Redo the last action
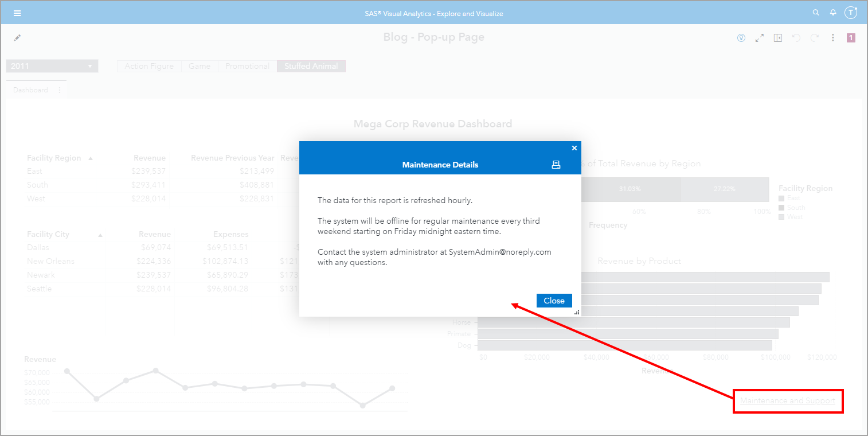Viewport: 868px width, 436px height. pyautogui.click(x=815, y=37)
